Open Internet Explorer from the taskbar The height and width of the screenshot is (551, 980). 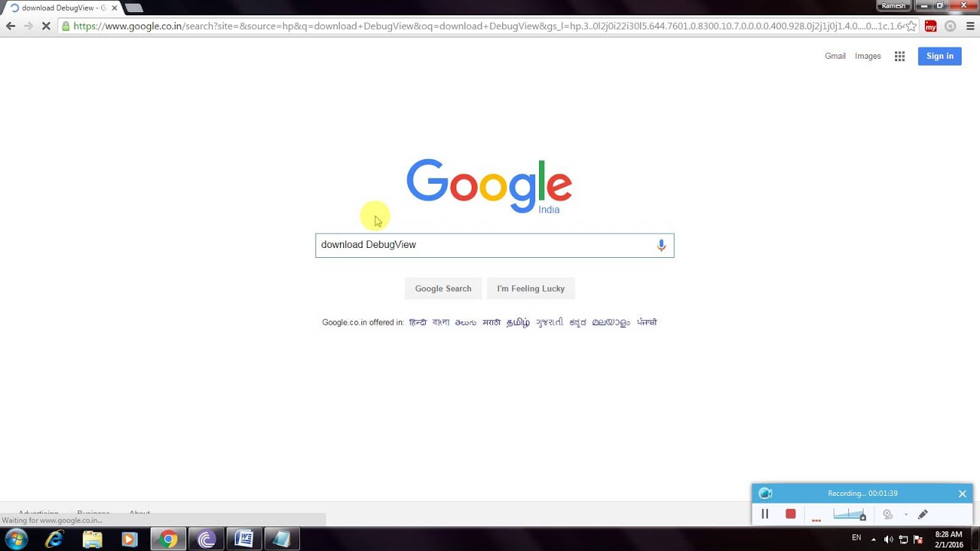point(54,540)
